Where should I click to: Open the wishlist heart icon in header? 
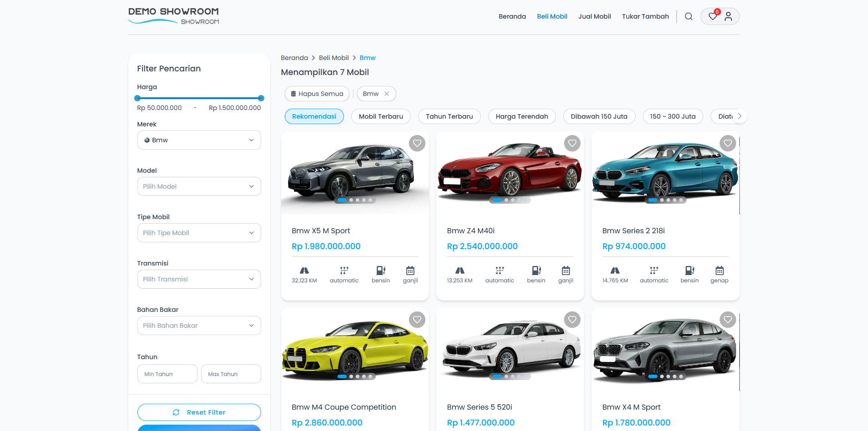point(712,16)
